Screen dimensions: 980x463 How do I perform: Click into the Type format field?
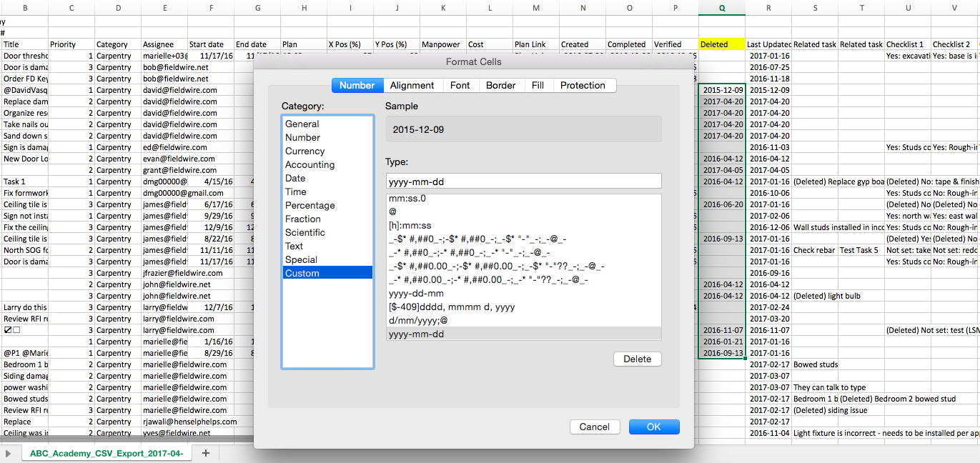[x=523, y=181]
